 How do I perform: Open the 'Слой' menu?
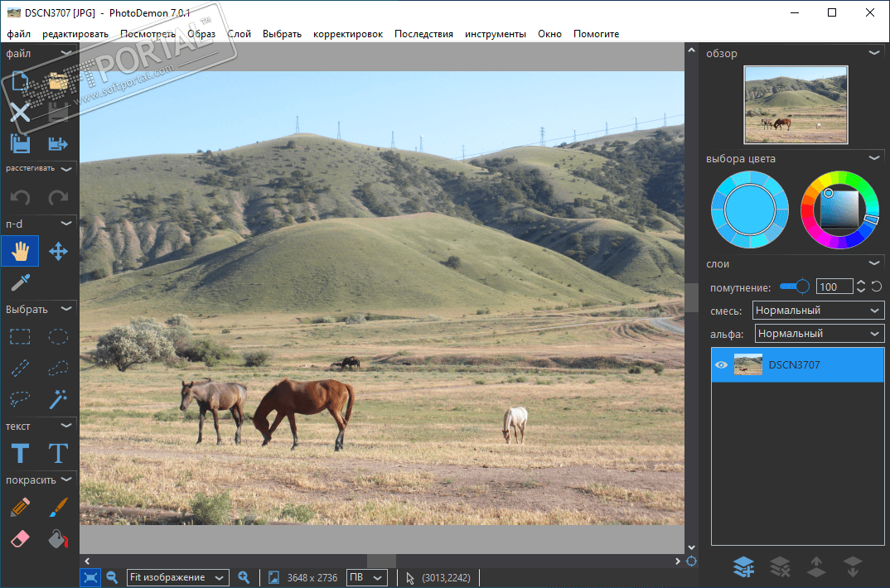coord(239,34)
